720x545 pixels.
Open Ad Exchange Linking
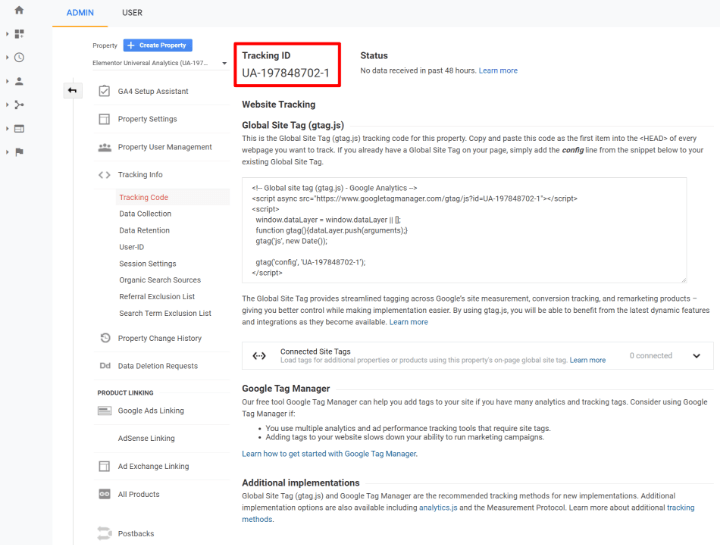(x=153, y=466)
